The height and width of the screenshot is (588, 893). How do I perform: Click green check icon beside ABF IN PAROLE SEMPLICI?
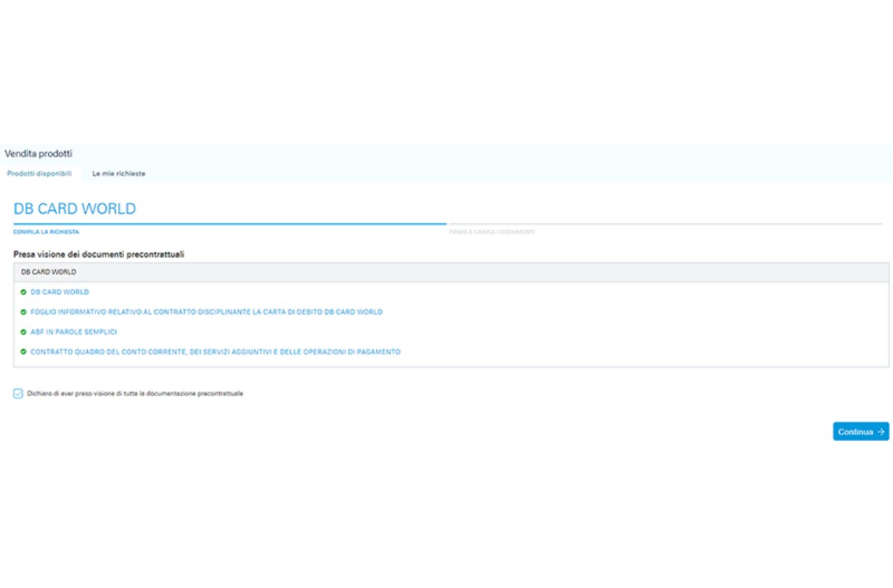(24, 332)
